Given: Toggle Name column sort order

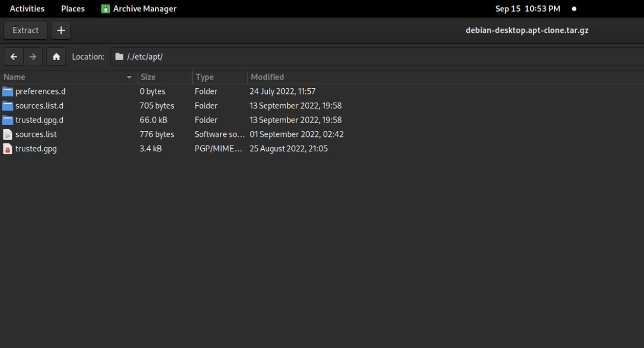Looking at the screenshot, I should [14, 77].
